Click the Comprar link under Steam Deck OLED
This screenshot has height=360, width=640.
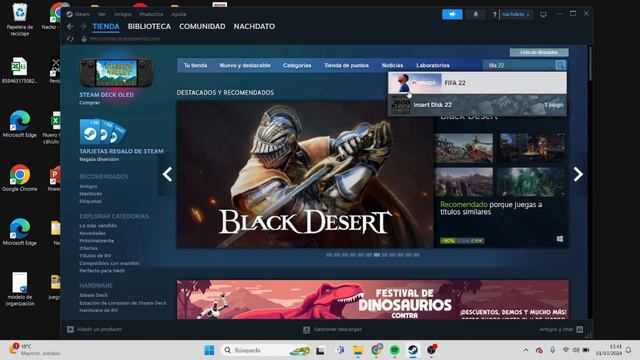point(89,103)
